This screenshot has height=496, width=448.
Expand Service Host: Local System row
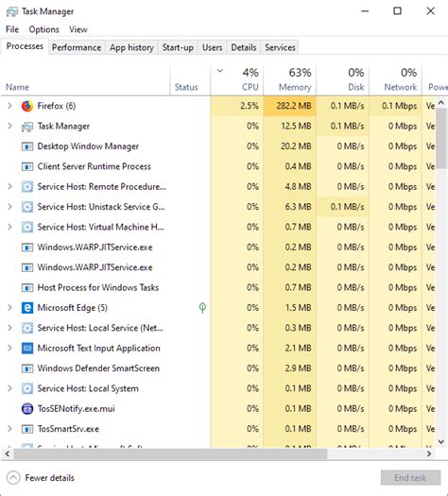[9, 388]
